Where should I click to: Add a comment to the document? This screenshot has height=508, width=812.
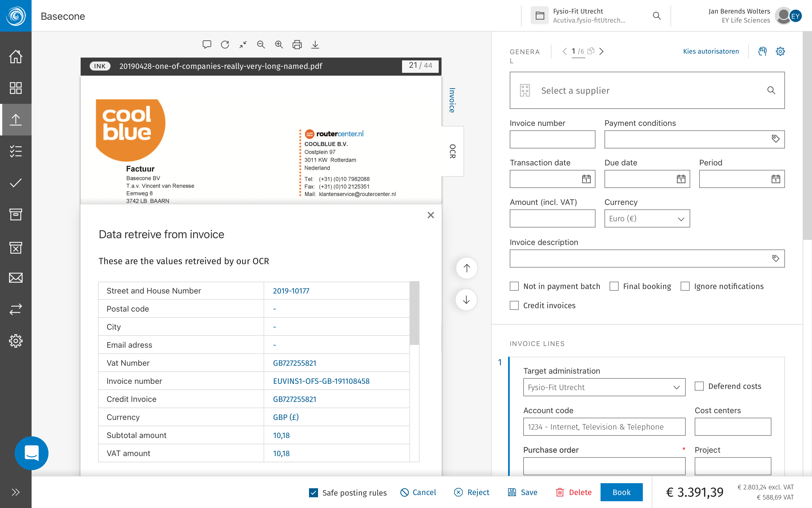point(207,45)
